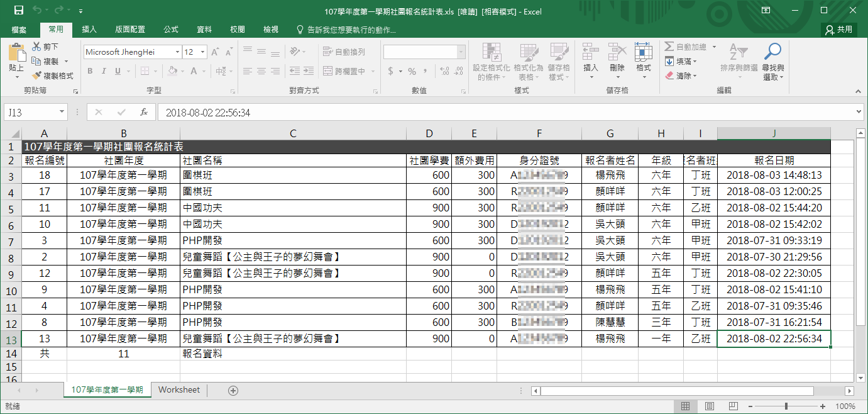Click the 複製格式 format painter button
The width and height of the screenshot is (868, 414).
pos(53,76)
